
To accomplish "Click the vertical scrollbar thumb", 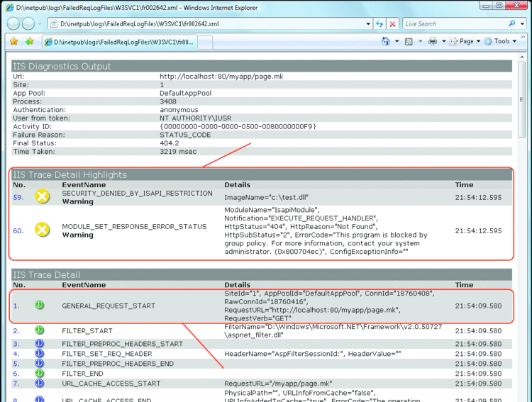I will (522, 99).
